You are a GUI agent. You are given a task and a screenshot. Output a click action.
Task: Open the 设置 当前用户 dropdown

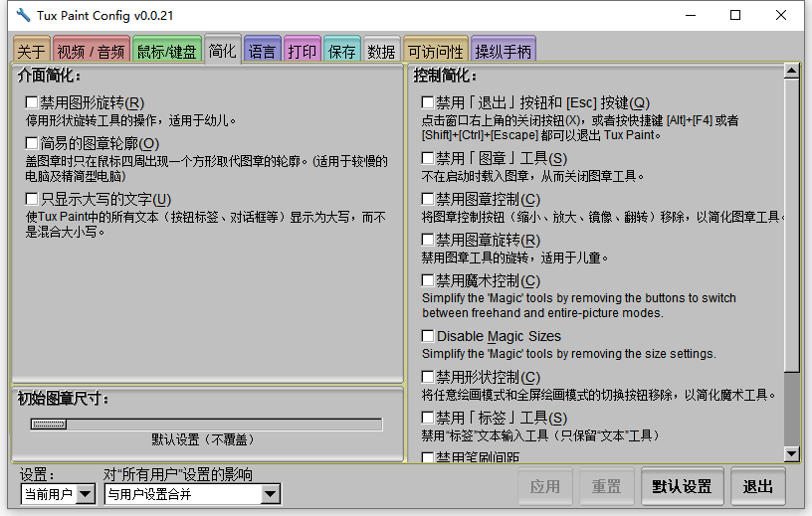(58, 494)
